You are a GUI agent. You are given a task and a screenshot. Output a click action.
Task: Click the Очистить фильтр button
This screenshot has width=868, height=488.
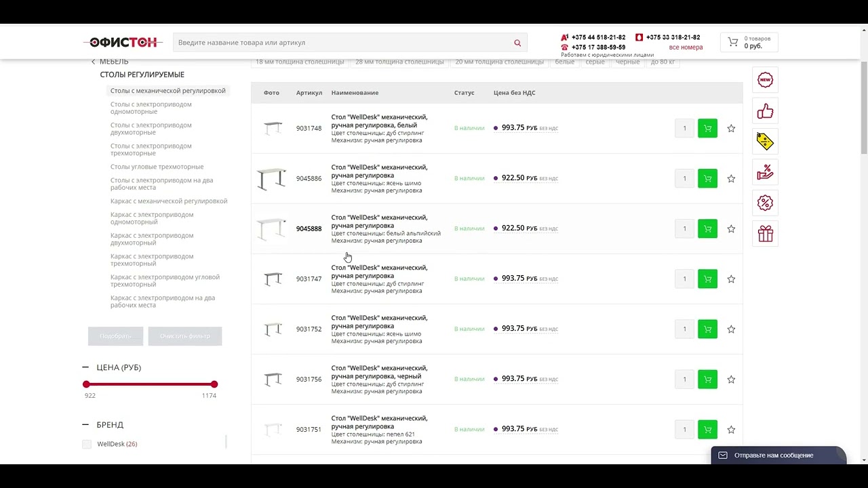(x=184, y=336)
